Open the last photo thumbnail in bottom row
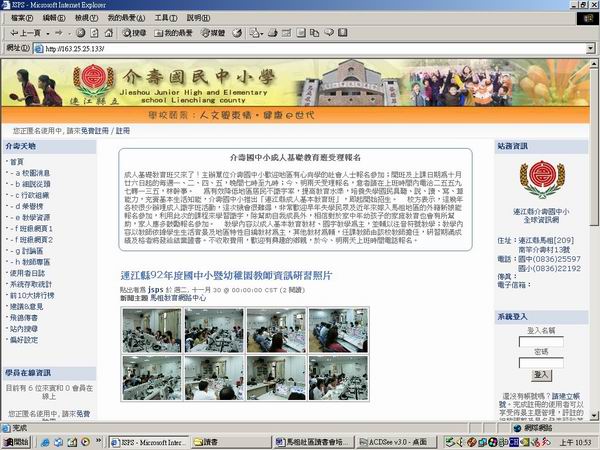This screenshot has height=450, width=600. 338,378
